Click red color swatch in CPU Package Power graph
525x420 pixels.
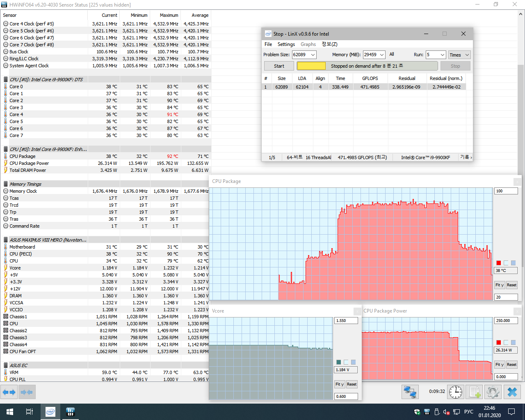498,342
